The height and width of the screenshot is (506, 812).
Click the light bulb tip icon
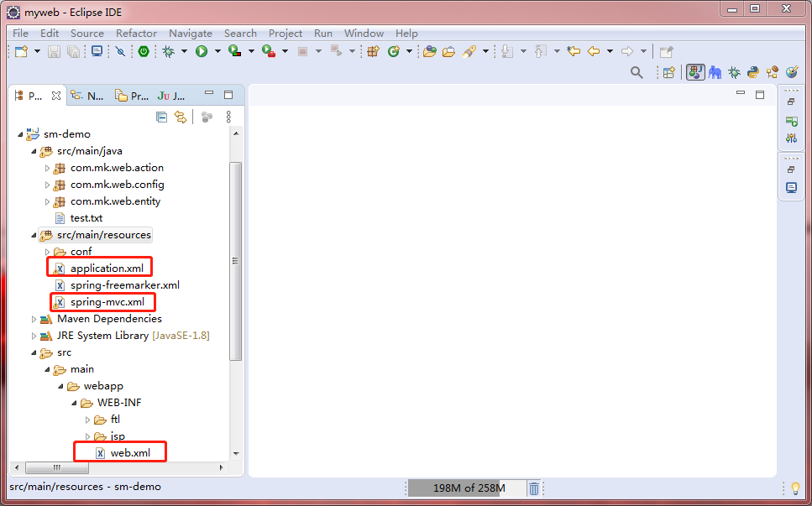pyautogui.click(x=796, y=488)
